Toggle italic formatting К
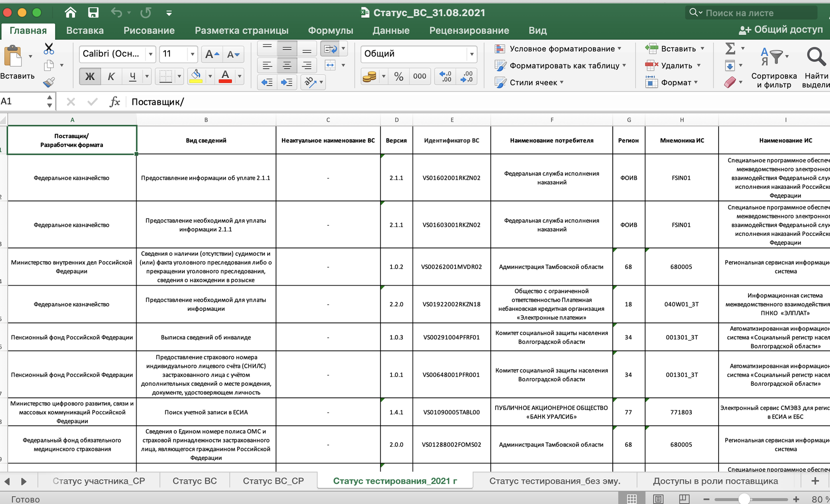Screen dimensions: 830x504 click(111, 76)
